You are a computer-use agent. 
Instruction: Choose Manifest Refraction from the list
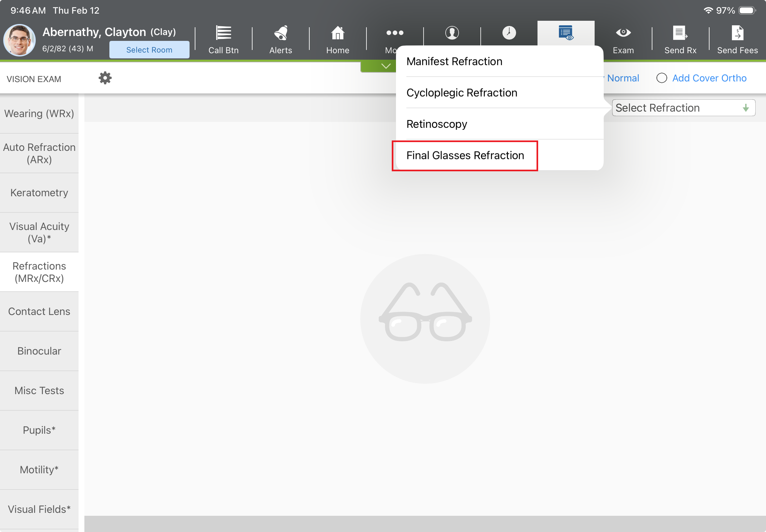pos(454,61)
